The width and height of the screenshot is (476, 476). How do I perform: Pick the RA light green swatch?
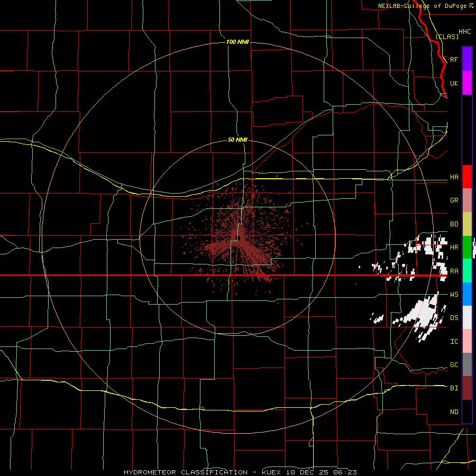point(467,271)
